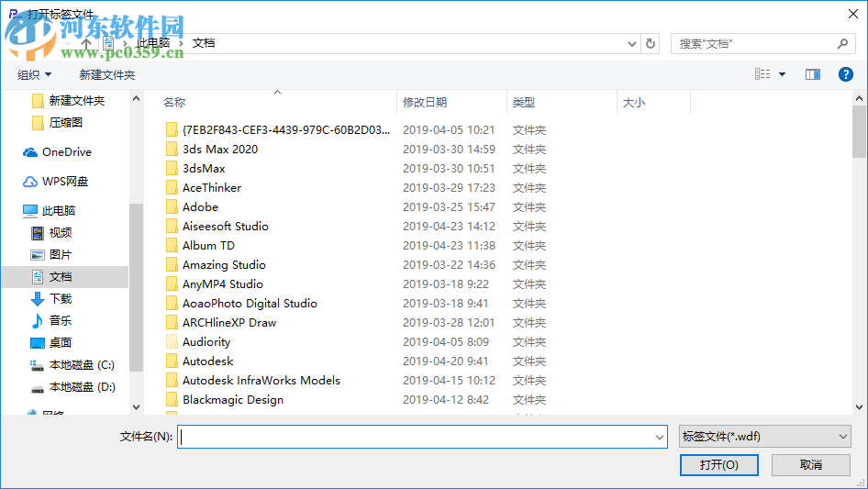Select the AceThinker folder
The image size is (868, 489).
[x=203, y=188]
